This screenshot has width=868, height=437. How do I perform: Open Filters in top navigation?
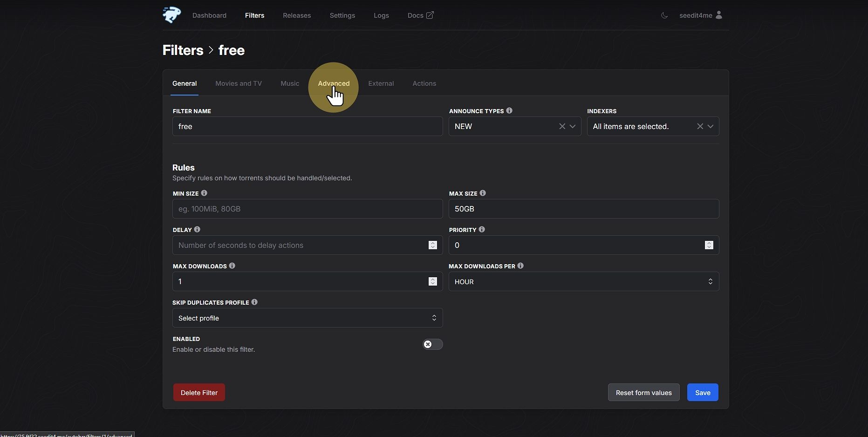254,15
